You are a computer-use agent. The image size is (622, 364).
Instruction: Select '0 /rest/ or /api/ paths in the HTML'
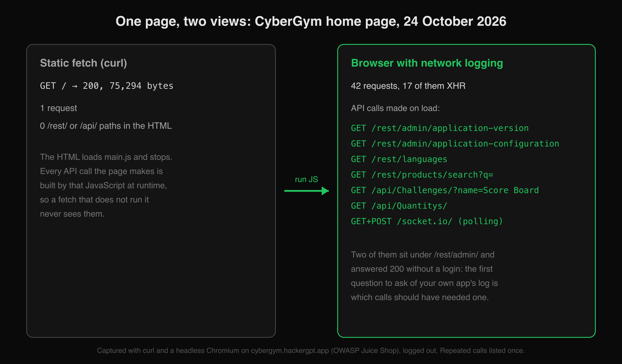[x=106, y=126]
